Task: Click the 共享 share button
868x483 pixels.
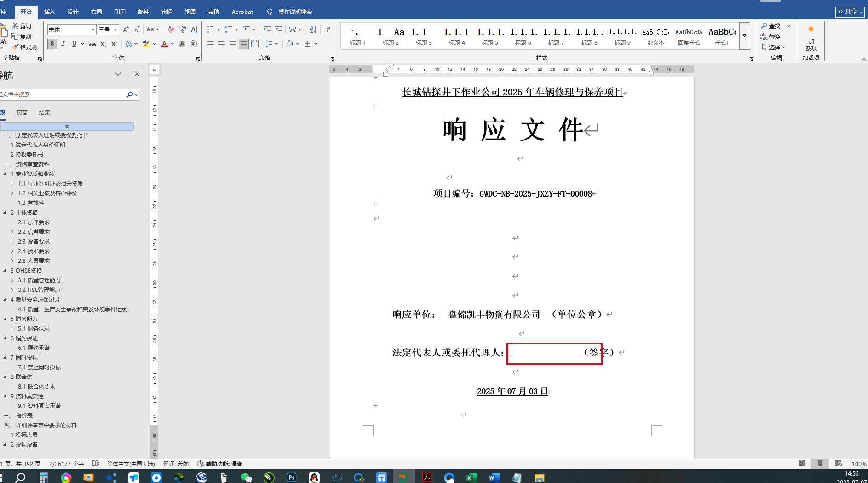Action: point(850,12)
